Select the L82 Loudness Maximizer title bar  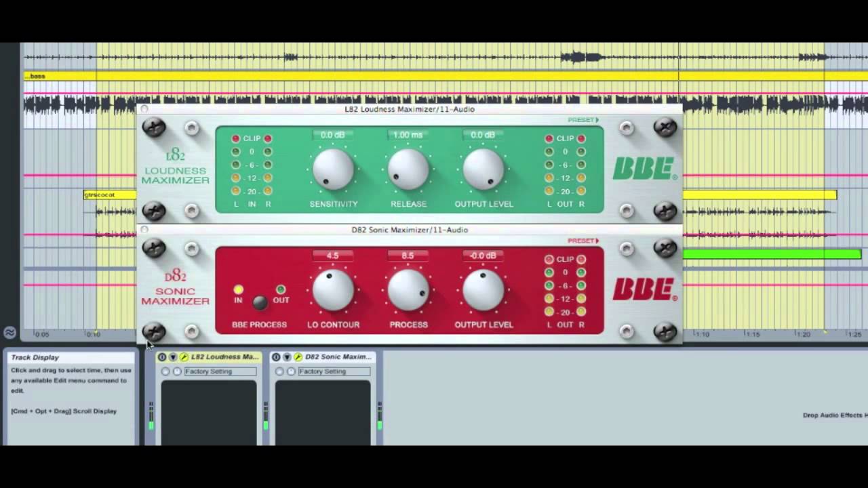[409, 109]
